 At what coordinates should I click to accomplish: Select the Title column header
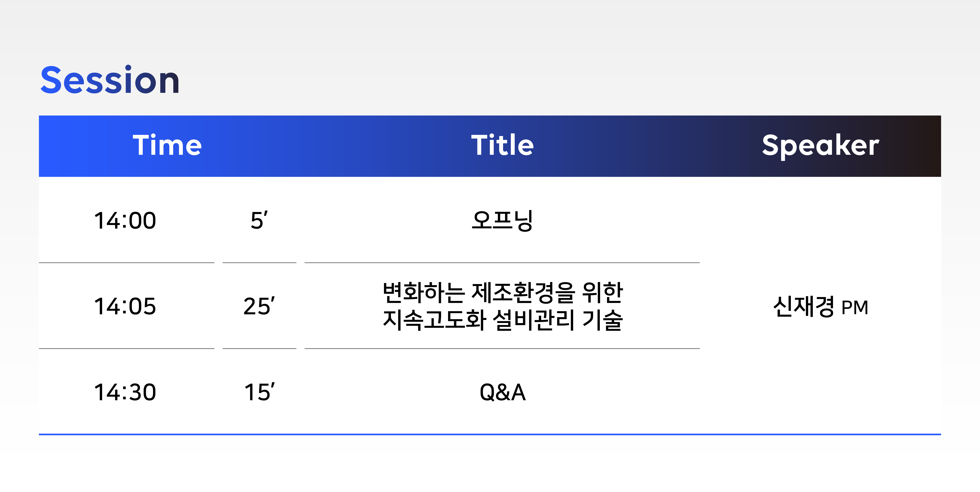(502, 145)
